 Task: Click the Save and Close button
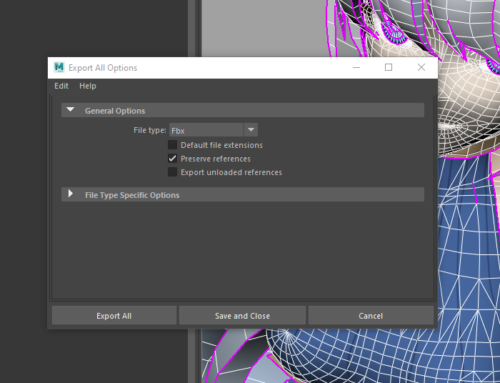(242, 316)
